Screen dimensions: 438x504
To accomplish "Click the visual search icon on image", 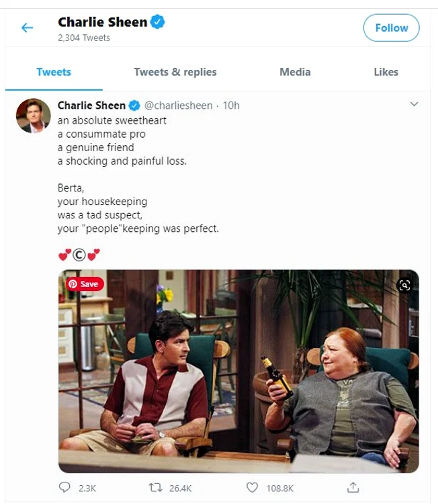I will pos(404,286).
